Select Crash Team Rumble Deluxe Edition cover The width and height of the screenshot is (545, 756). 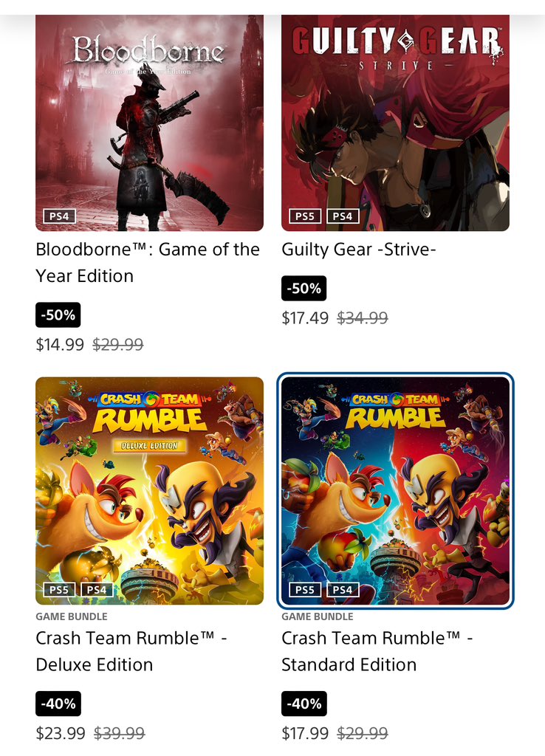coord(149,491)
